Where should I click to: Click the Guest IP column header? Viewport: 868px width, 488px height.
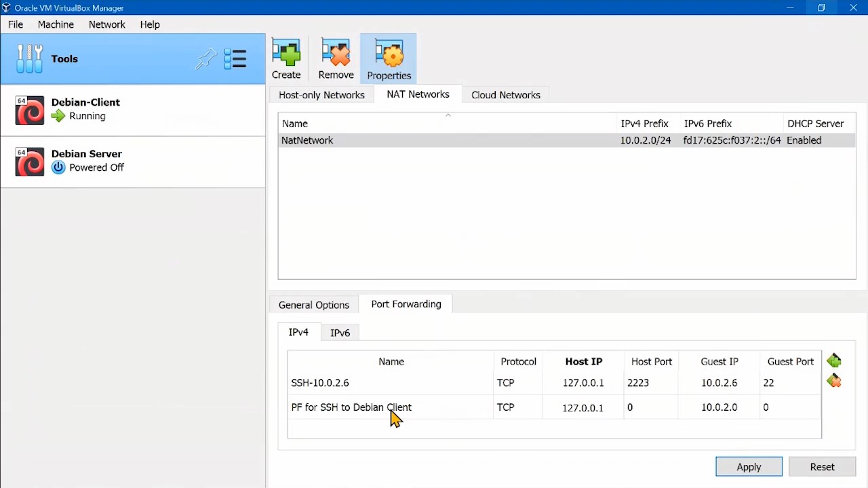[719, 361]
